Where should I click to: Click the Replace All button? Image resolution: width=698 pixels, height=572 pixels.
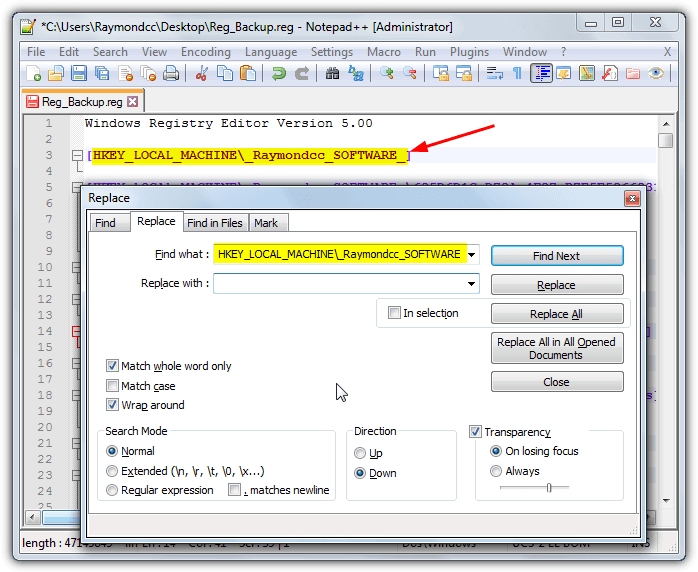[557, 314]
